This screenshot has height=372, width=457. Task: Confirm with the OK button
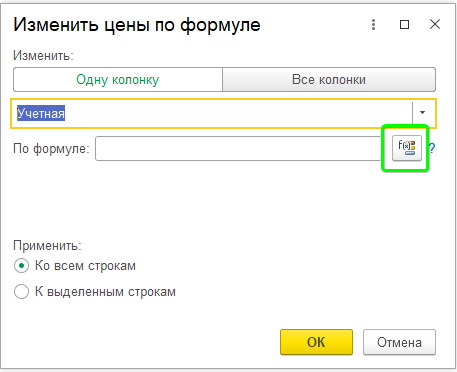[316, 342]
